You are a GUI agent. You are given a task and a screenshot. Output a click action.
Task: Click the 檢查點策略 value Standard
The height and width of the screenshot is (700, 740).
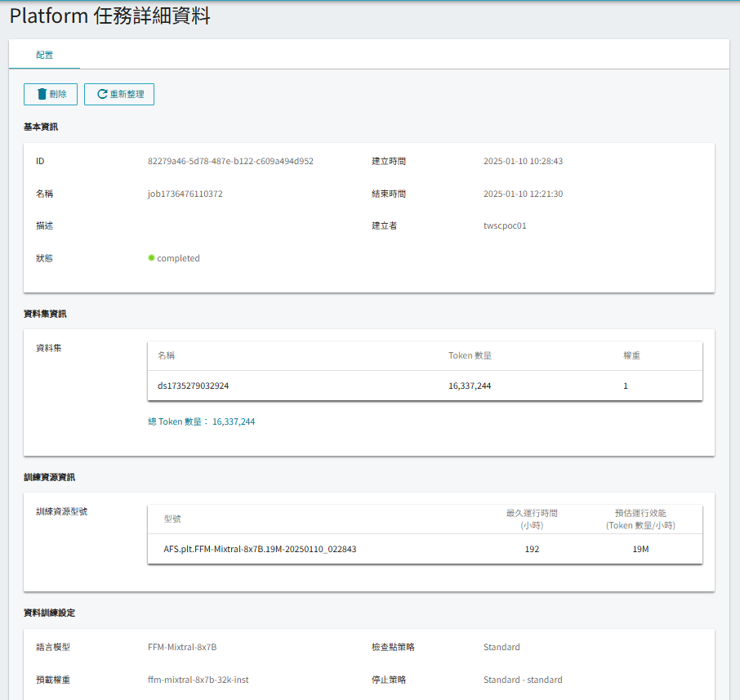pyautogui.click(x=502, y=647)
